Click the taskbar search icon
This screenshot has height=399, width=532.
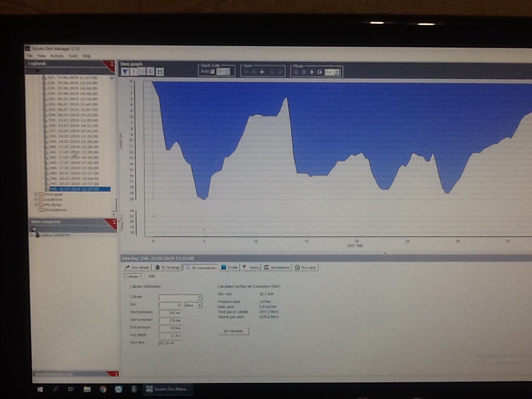55,389
